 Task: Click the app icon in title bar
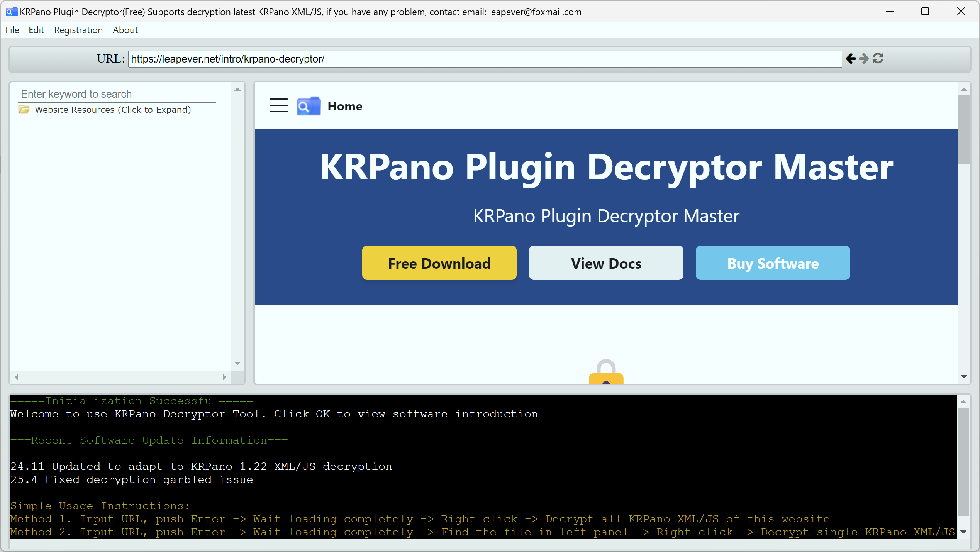click(x=11, y=12)
